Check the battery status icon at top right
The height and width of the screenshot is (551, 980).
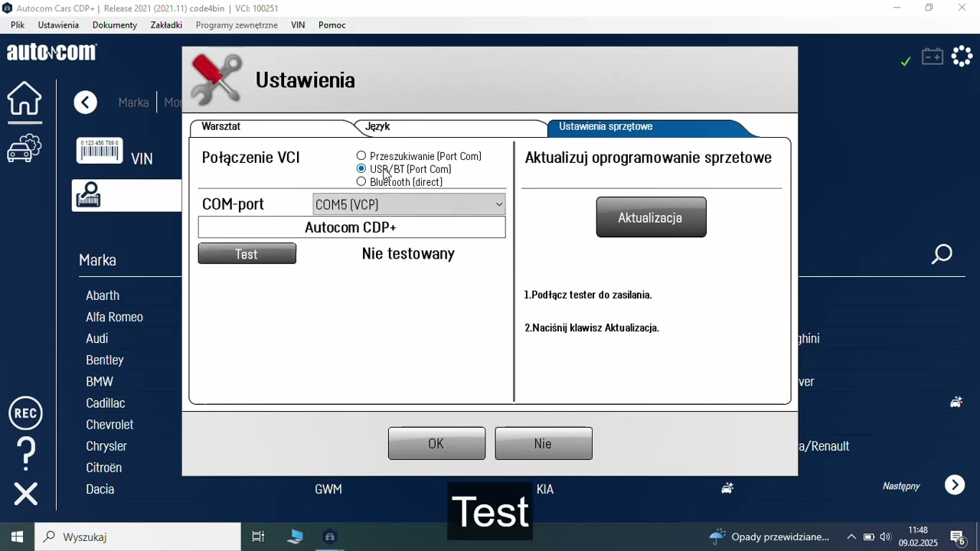click(x=933, y=57)
